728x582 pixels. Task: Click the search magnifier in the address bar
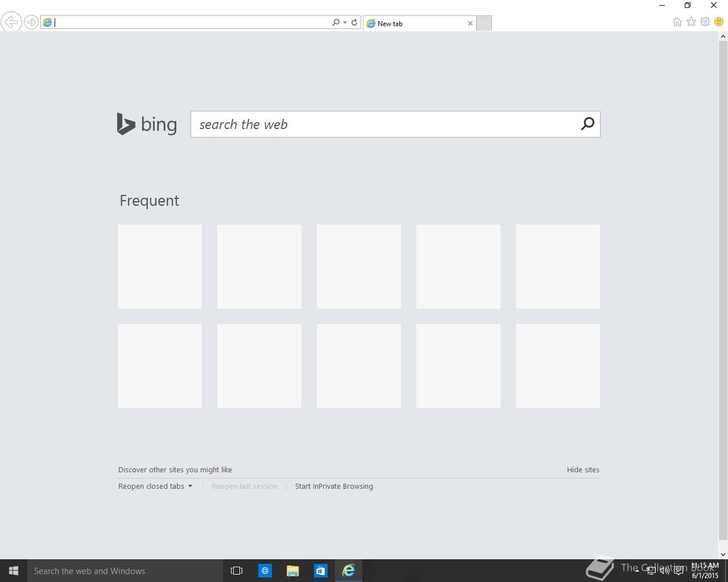pyautogui.click(x=336, y=22)
